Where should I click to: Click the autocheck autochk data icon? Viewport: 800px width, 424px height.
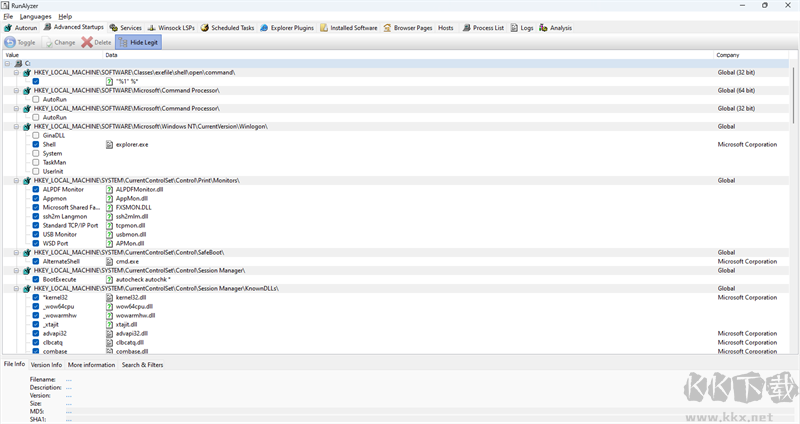tap(109, 280)
